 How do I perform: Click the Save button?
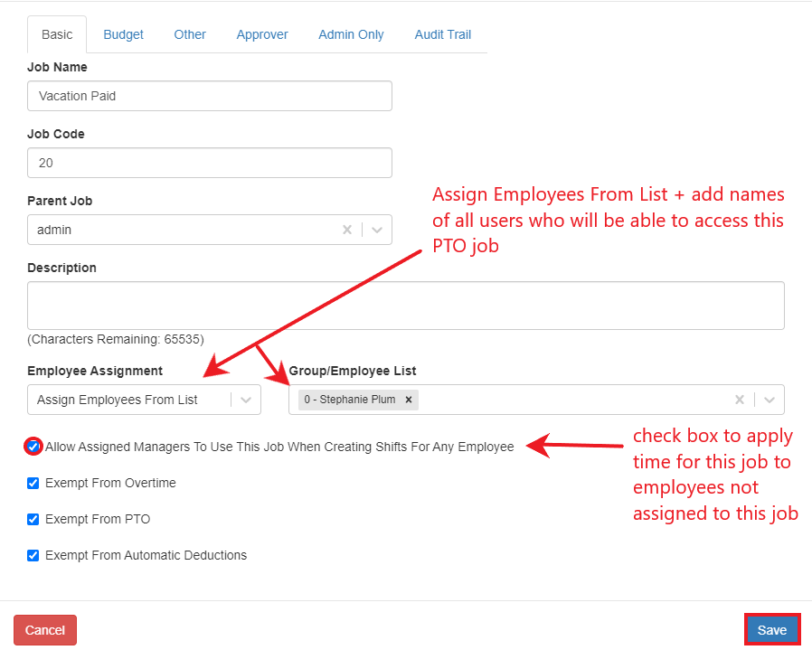pyautogui.click(x=772, y=629)
